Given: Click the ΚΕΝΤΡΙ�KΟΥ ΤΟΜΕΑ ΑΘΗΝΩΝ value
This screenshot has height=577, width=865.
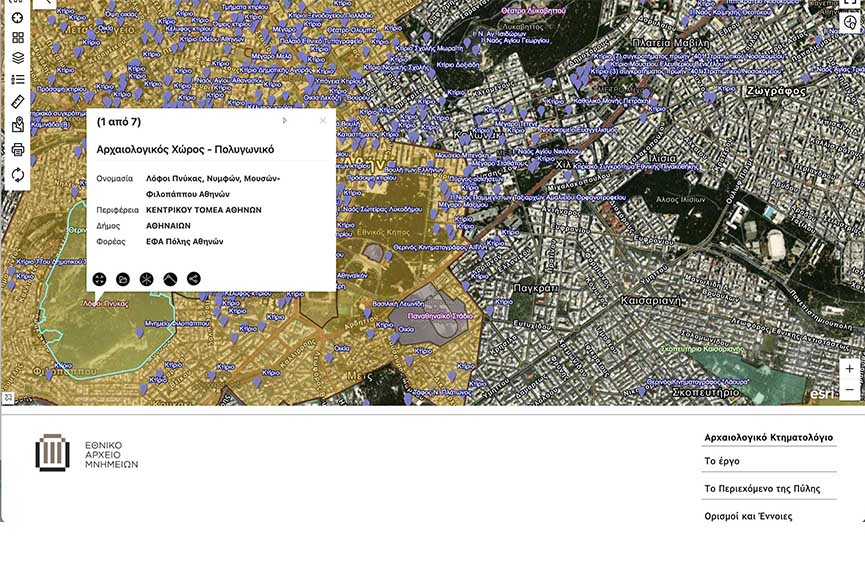Looking at the screenshot, I should (204, 210).
